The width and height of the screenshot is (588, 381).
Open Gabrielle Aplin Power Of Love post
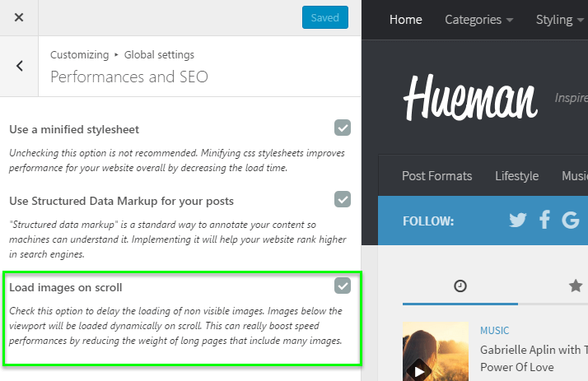[534, 359]
